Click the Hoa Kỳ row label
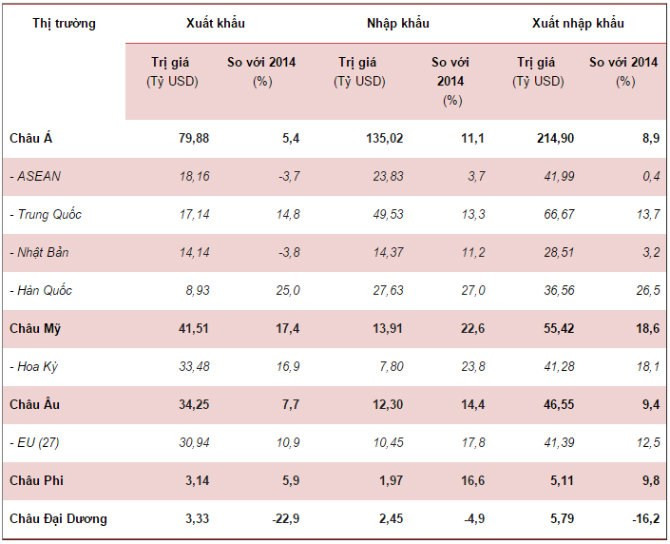 point(35,366)
